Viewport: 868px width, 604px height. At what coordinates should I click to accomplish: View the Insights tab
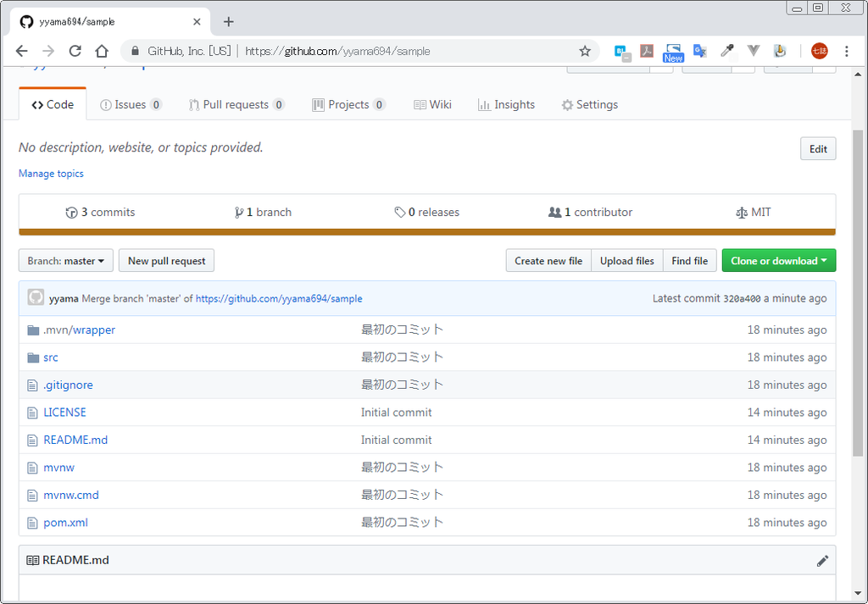506,104
